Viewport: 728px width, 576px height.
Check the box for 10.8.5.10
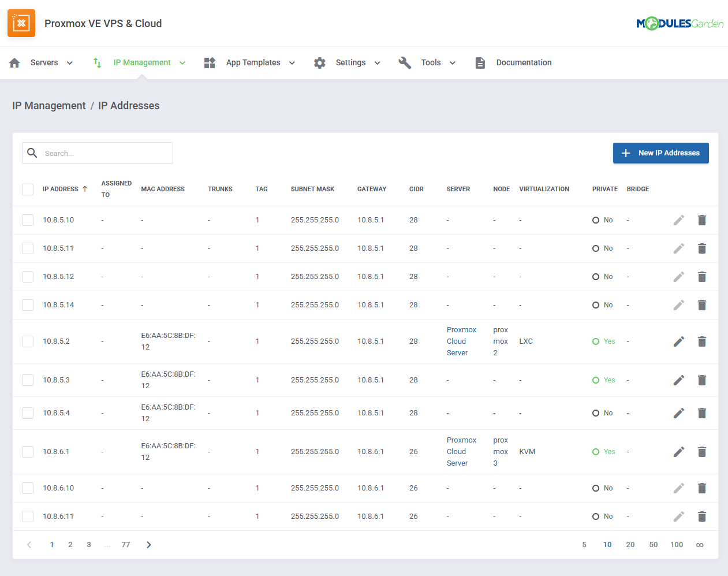[x=28, y=220]
